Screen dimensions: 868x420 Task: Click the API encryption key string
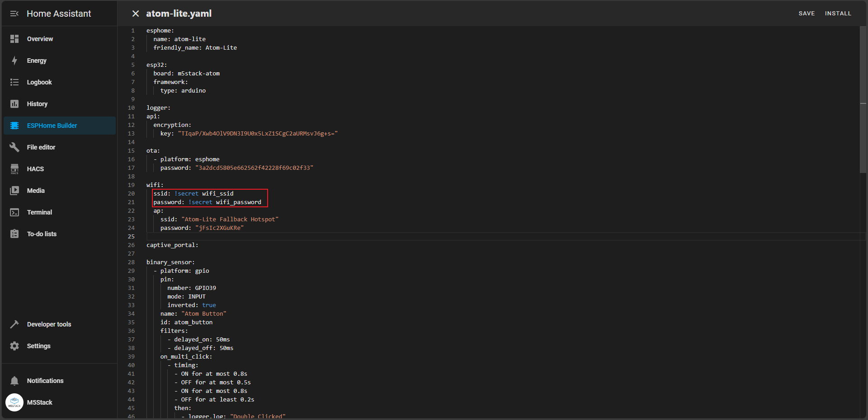[x=258, y=133]
